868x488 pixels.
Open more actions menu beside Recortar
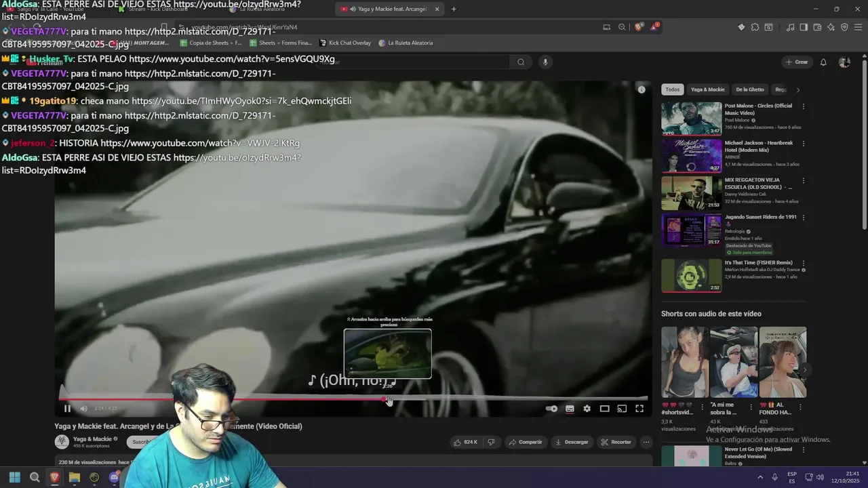[x=646, y=442]
